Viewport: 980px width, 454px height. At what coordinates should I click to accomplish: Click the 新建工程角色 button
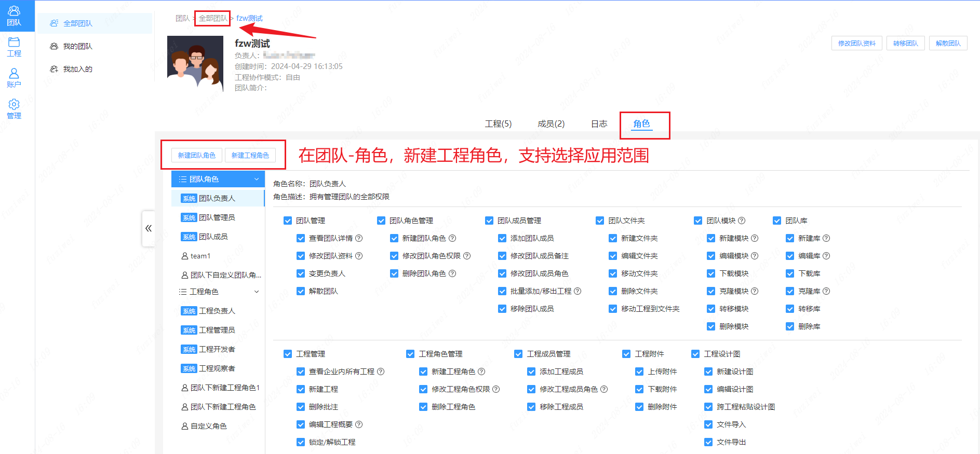250,155
